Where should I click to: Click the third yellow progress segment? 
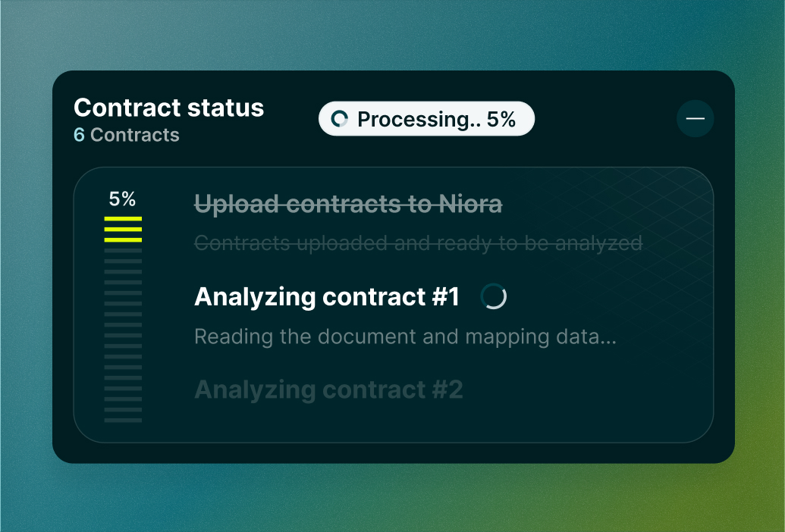click(123, 240)
